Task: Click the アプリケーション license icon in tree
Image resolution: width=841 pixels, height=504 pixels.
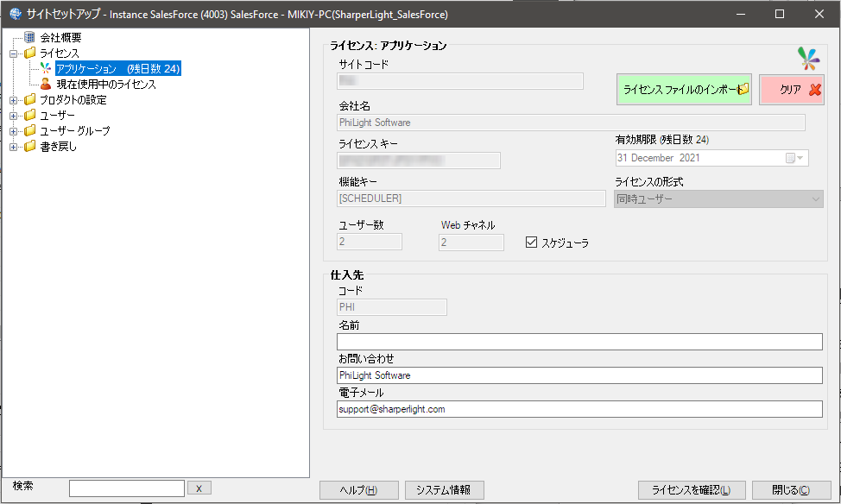Action: point(46,69)
